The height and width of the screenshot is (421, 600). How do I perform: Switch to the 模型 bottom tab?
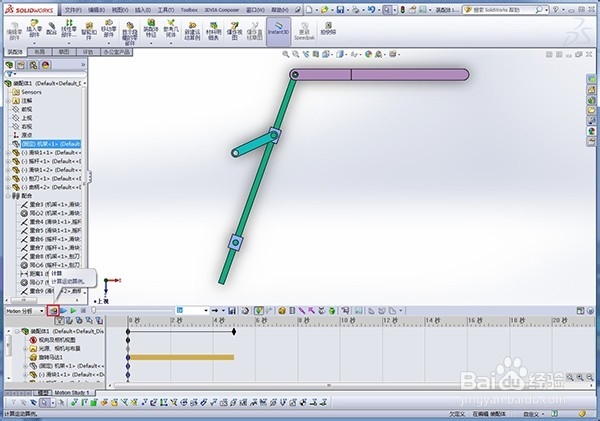(42, 393)
